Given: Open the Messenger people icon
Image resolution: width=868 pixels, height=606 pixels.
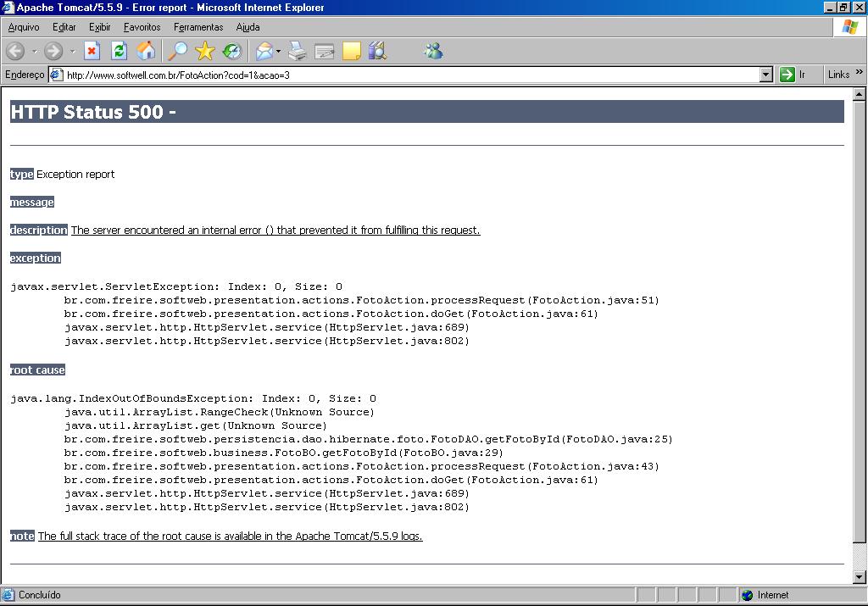Looking at the screenshot, I should (433, 52).
